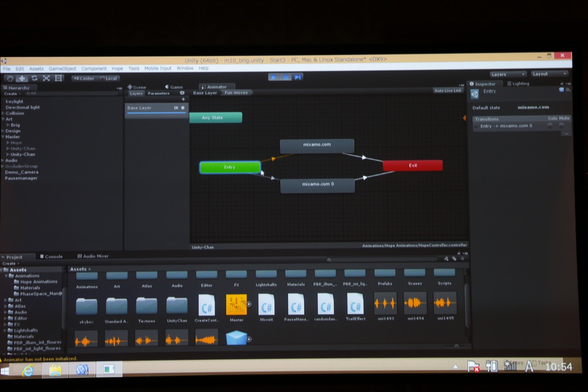Click Fun moves breadcrumb

click(236, 93)
